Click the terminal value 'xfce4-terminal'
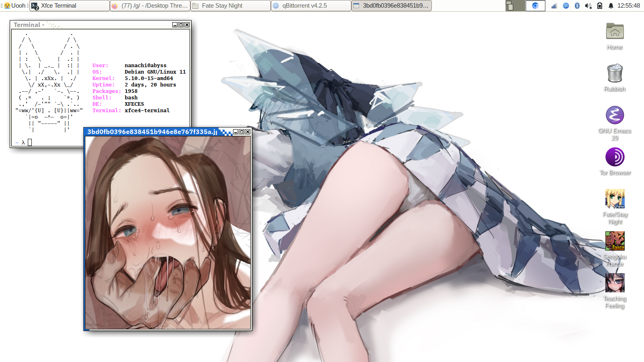The height and width of the screenshot is (362, 644). (x=147, y=110)
